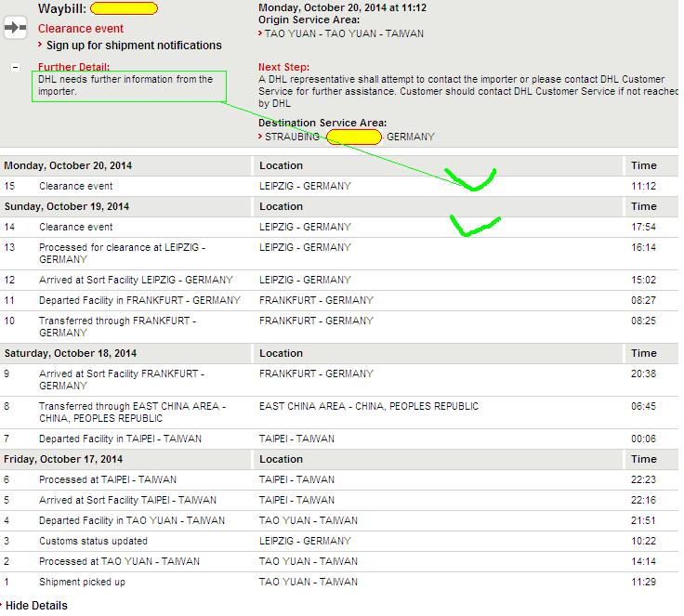Select 'Customs status updated' row
This screenshot has width=684, height=616.
(x=339, y=542)
